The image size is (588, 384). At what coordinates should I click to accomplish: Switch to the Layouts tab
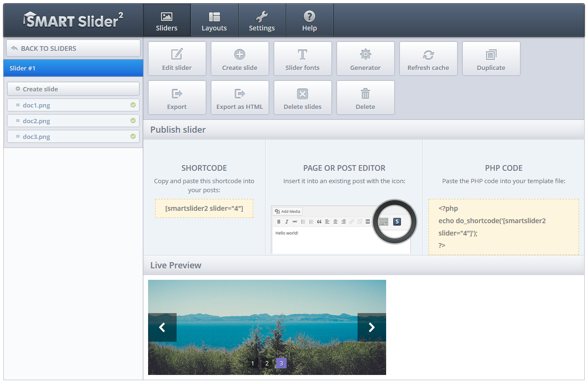214,20
